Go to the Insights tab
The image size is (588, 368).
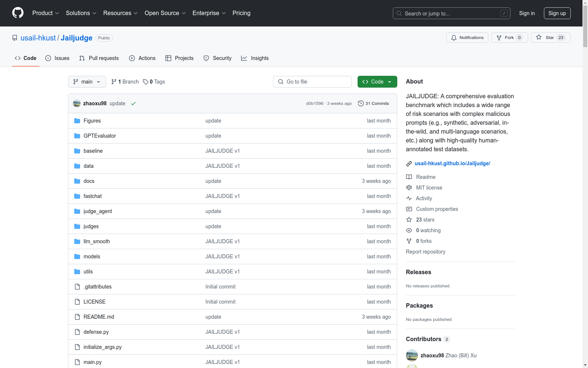(x=255, y=58)
